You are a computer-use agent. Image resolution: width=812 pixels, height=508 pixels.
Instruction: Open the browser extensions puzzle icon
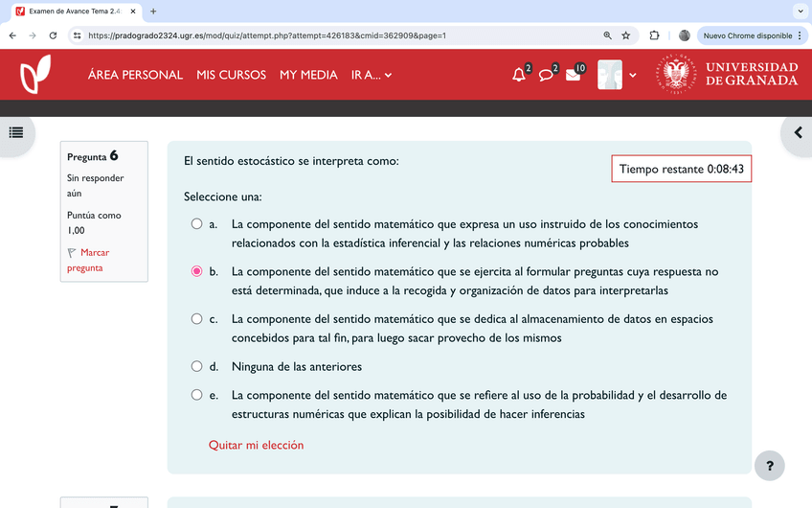click(654, 35)
